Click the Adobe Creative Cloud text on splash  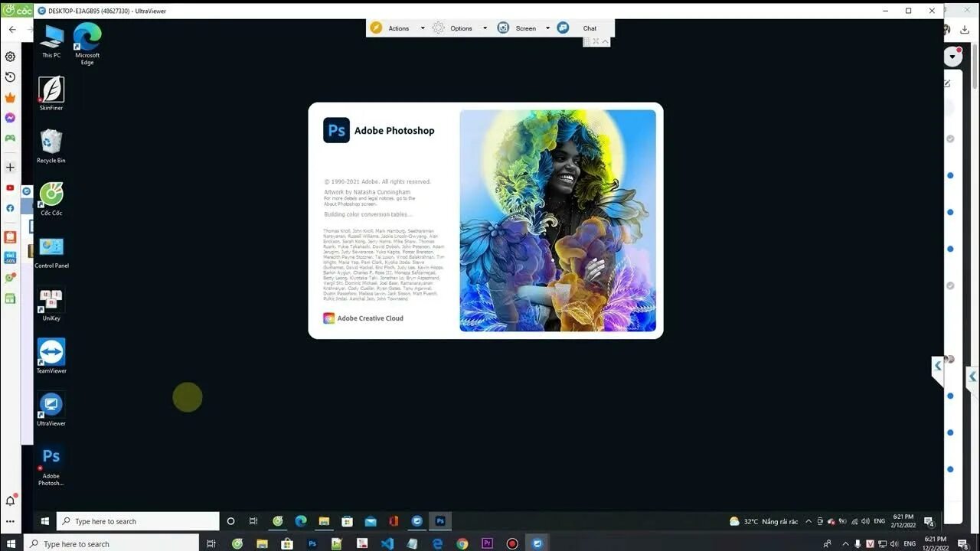tap(370, 318)
